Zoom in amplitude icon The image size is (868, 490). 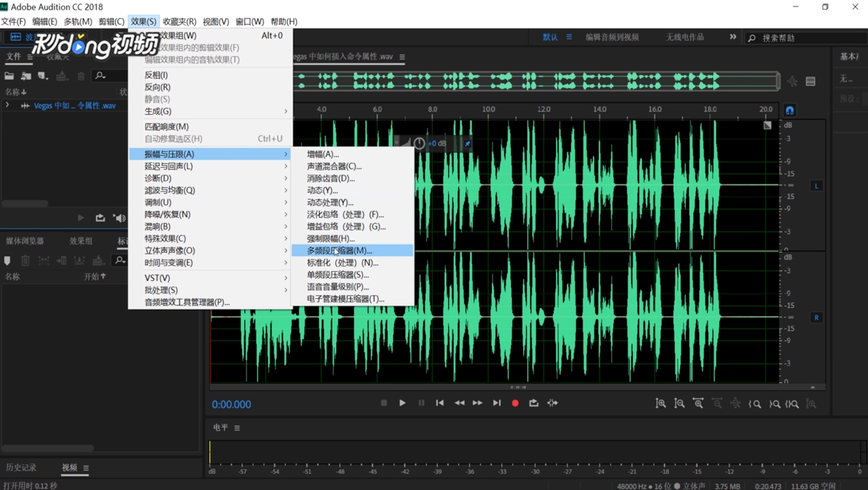pyautogui.click(x=661, y=404)
